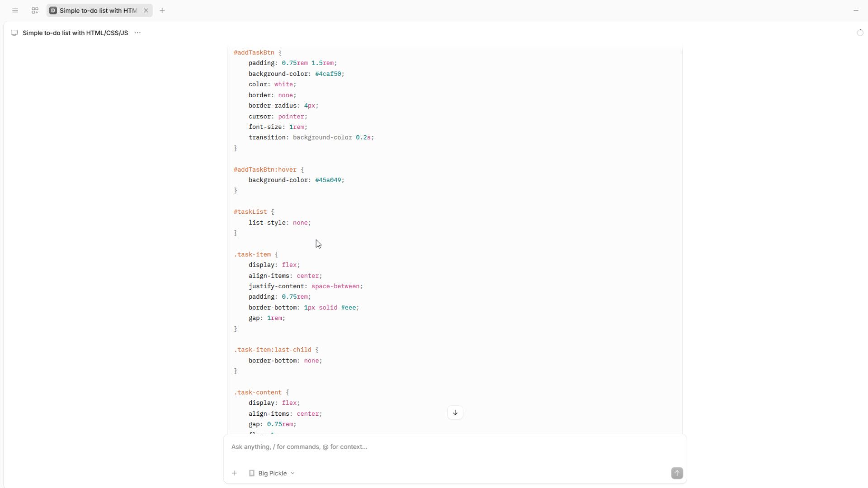
Task: Minimize the application window
Action: [x=856, y=10]
